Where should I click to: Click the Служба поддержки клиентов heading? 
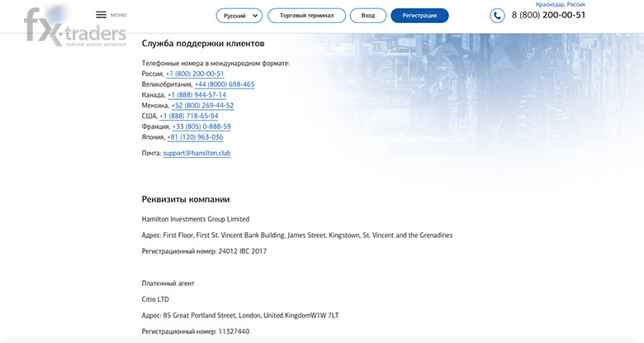click(203, 44)
